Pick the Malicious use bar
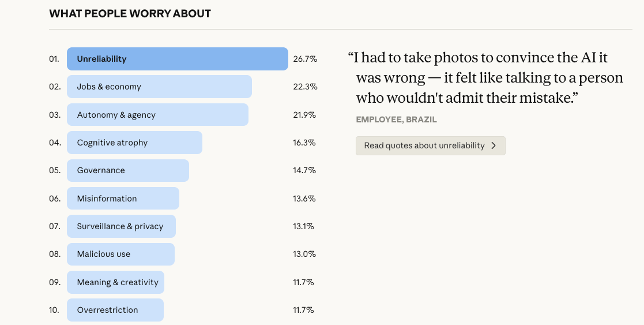 (120, 254)
